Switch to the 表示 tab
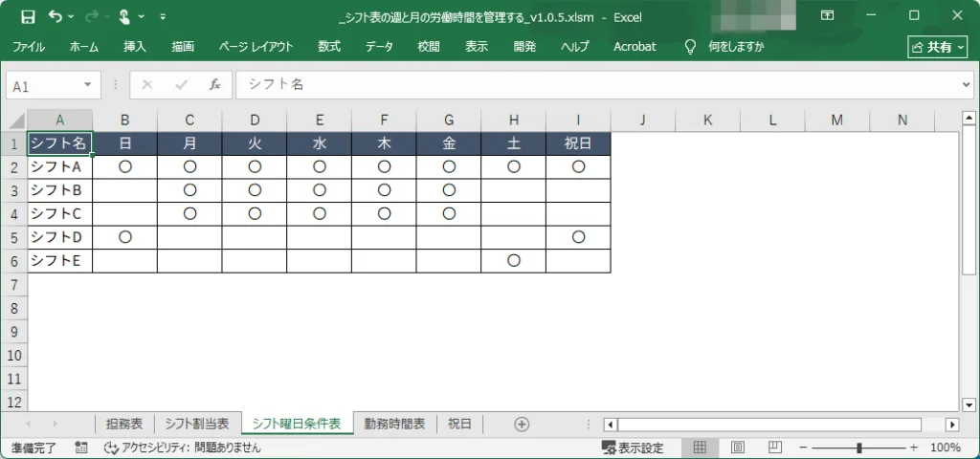Screen dimensions: 980x459 click(477, 47)
